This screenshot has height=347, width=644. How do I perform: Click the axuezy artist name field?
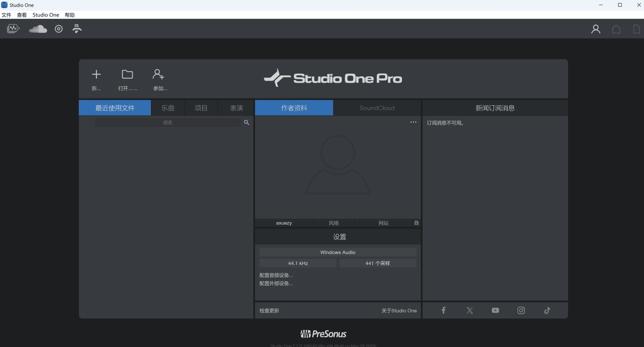pyautogui.click(x=284, y=223)
